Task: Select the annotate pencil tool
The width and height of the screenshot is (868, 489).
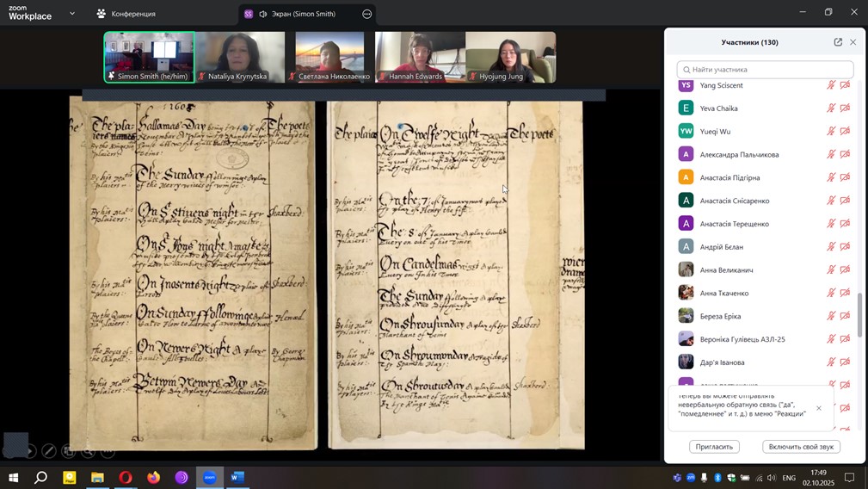Action: click(x=49, y=451)
